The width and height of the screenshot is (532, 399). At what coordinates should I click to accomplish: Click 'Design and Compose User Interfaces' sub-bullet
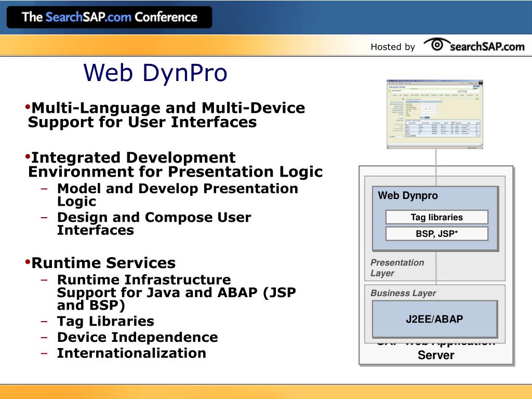coord(154,223)
